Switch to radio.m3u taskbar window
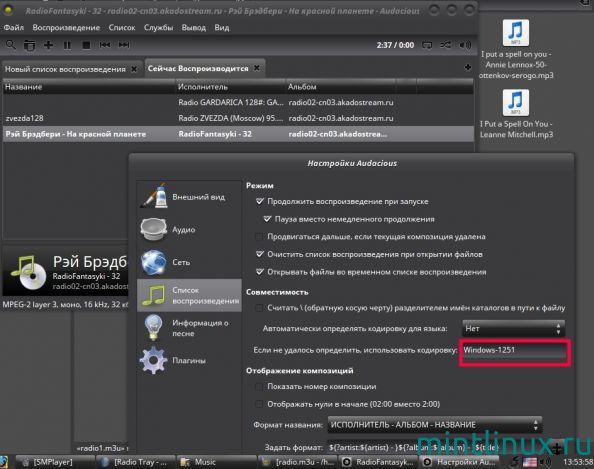Viewport: 594px width, 469px height. (x=299, y=462)
